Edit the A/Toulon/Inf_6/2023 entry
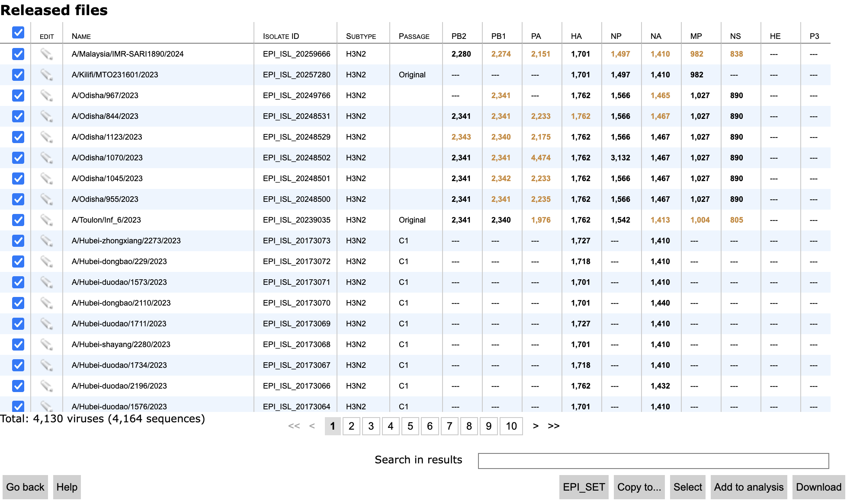This screenshot has height=504, width=847. [x=46, y=220]
